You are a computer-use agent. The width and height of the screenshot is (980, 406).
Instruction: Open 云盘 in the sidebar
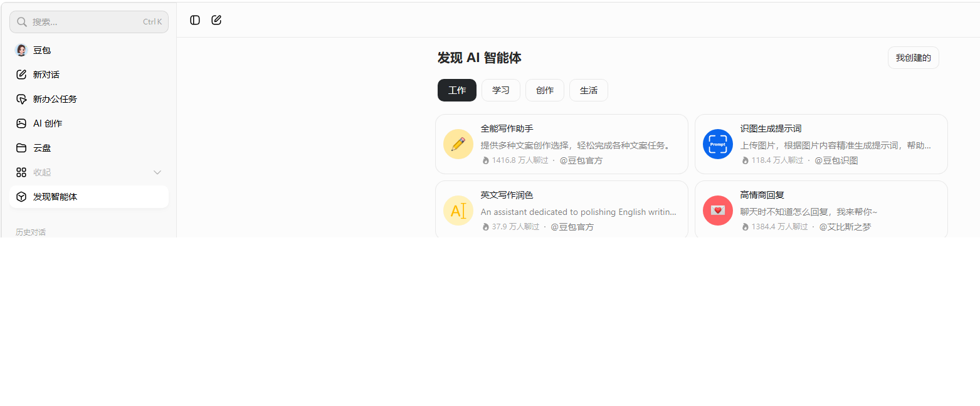point(89,148)
